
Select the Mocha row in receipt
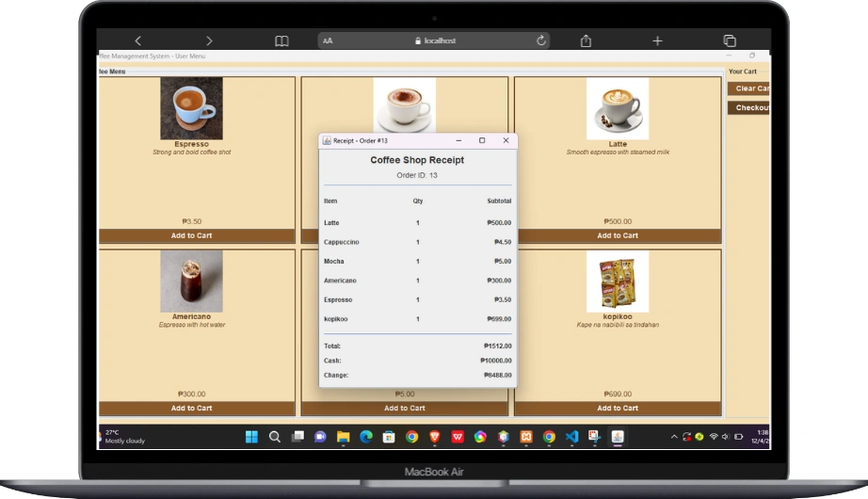coord(417,262)
